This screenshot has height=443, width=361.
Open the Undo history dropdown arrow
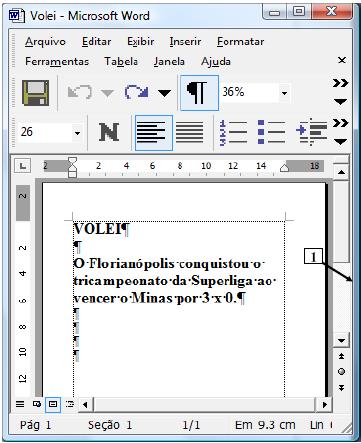tap(107, 93)
